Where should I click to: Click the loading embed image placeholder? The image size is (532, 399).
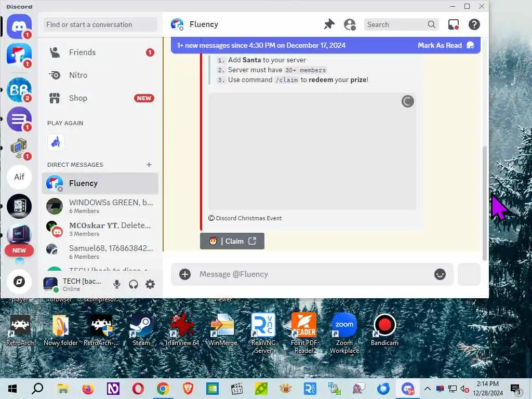(x=312, y=151)
